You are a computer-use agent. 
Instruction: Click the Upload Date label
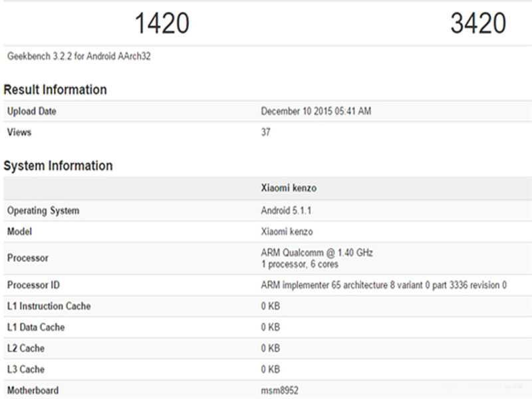pyautogui.click(x=32, y=111)
